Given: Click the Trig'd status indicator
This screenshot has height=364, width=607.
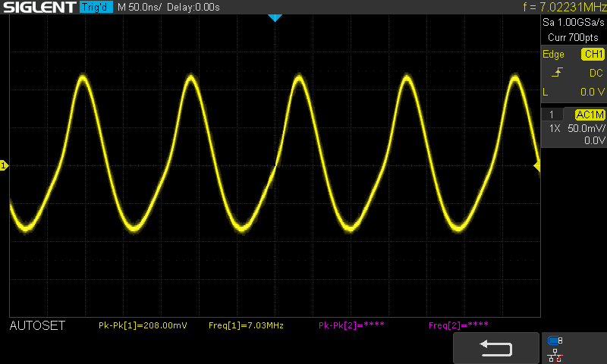Looking at the screenshot, I should click(x=96, y=7).
